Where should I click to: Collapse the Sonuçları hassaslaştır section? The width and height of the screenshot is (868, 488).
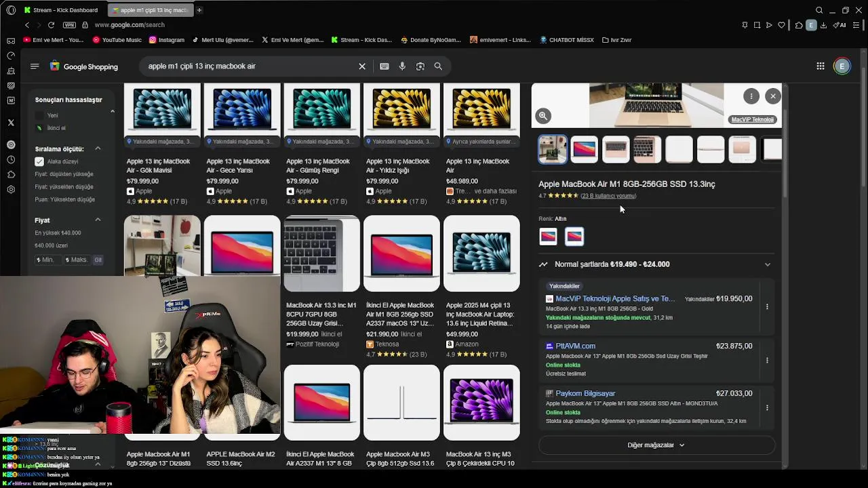[x=112, y=111]
